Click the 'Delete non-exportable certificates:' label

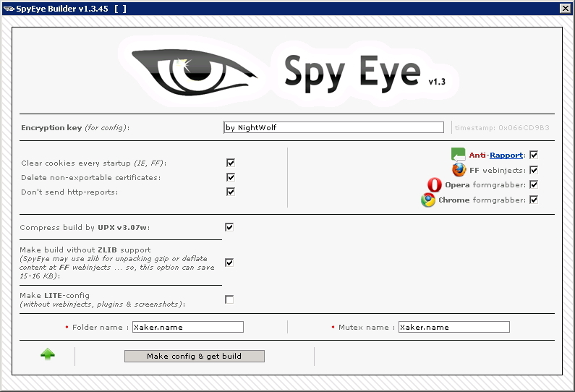pos(90,177)
